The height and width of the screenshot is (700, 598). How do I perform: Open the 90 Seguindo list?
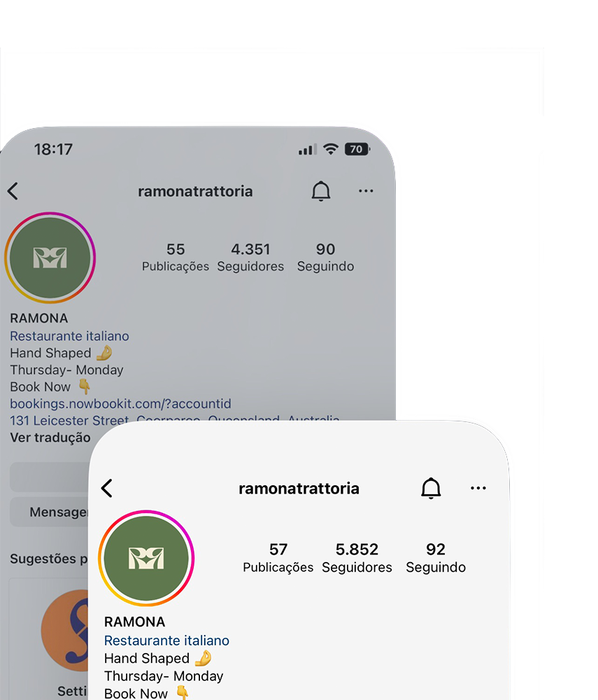click(x=325, y=257)
